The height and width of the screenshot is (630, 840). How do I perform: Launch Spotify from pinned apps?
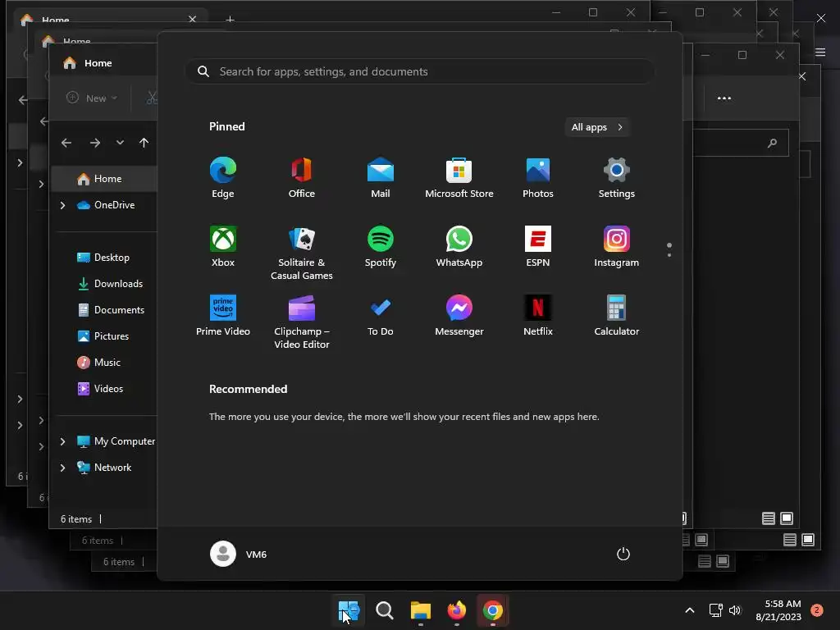pyautogui.click(x=381, y=247)
